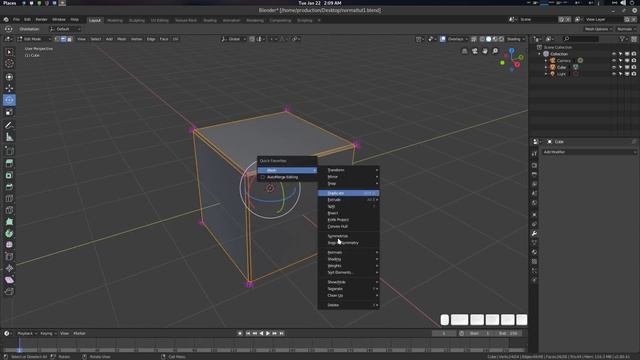Select the Add Cube tool
The height and width of the screenshot is (360, 640).
pos(9,151)
